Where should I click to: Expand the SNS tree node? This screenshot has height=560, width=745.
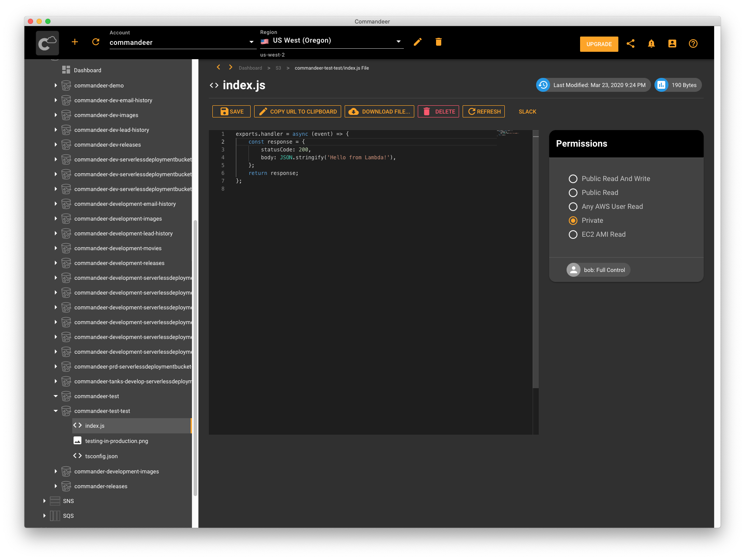coord(44,501)
